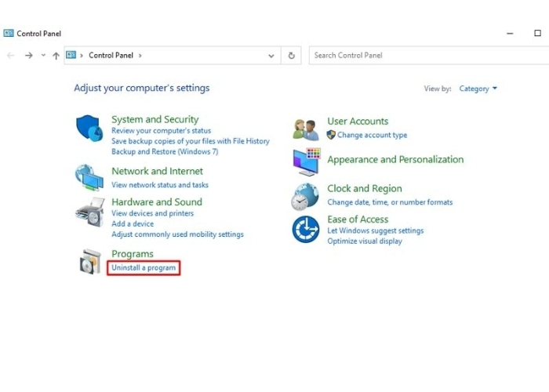549x392 pixels.
Task: Open Ease of Access category
Action: [x=358, y=220]
